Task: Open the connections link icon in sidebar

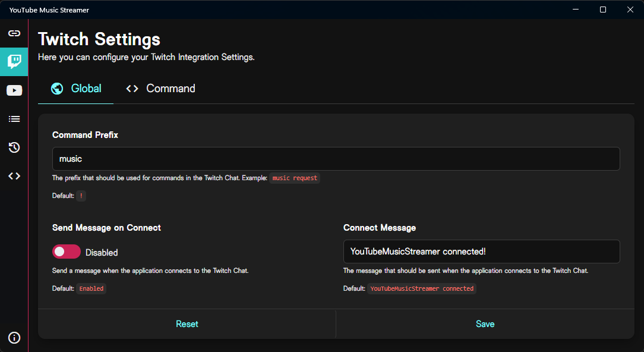Action: pos(14,33)
